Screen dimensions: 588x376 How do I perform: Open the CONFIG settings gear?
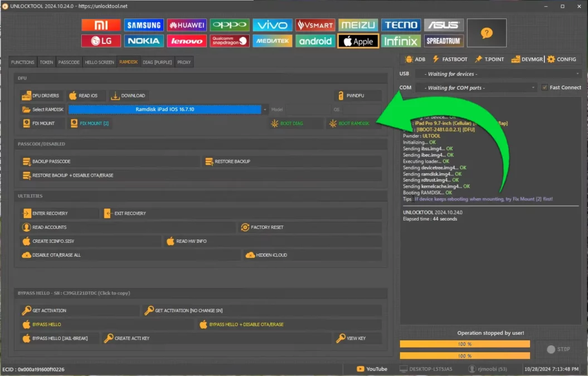(561, 59)
